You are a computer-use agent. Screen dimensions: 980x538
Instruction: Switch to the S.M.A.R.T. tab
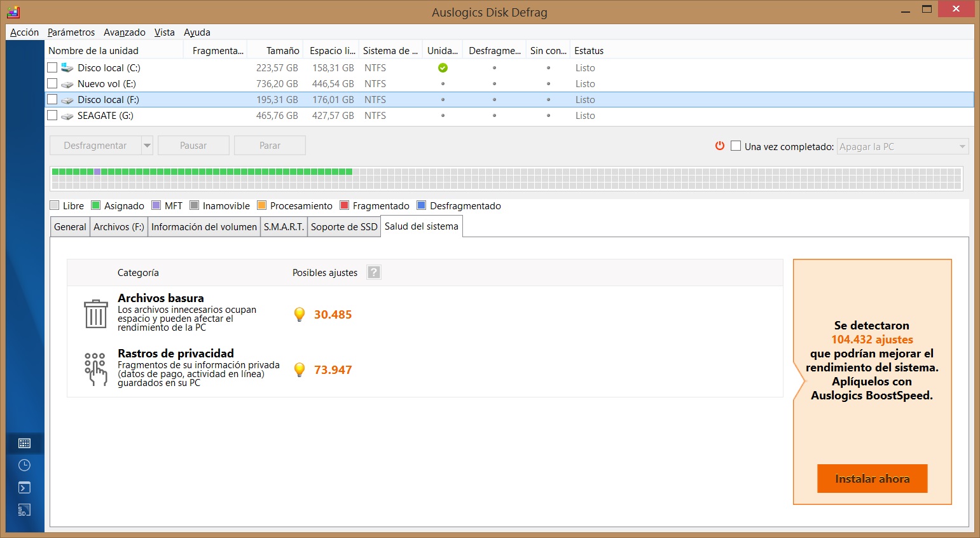(x=284, y=227)
